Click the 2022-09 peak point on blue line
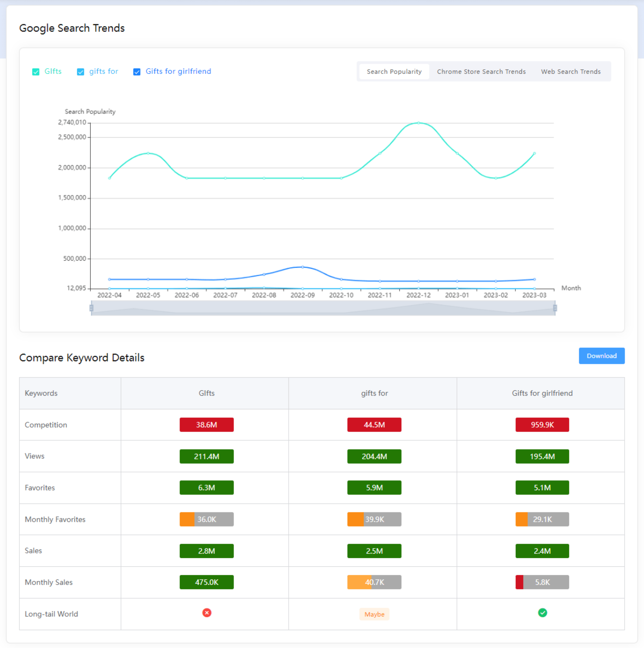Image resolution: width=644 pixels, height=648 pixels. pyautogui.click(x=302, y=267)
